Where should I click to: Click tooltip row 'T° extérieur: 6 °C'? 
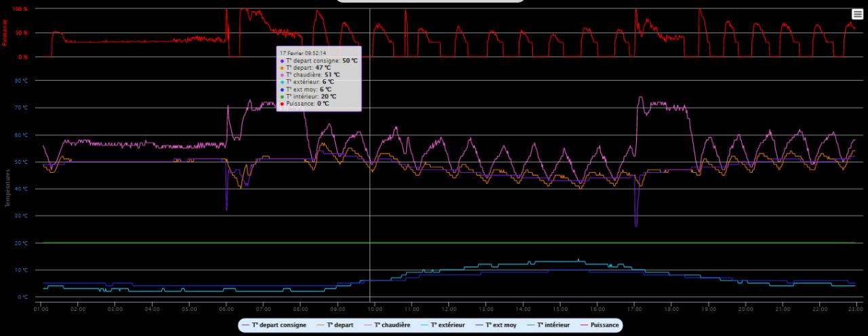[306, 82]
